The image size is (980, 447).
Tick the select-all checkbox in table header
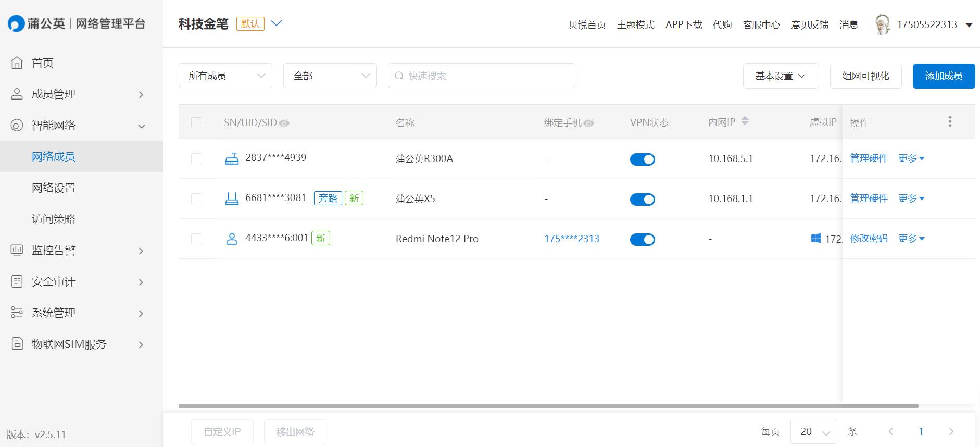click(x=196, y=122)
